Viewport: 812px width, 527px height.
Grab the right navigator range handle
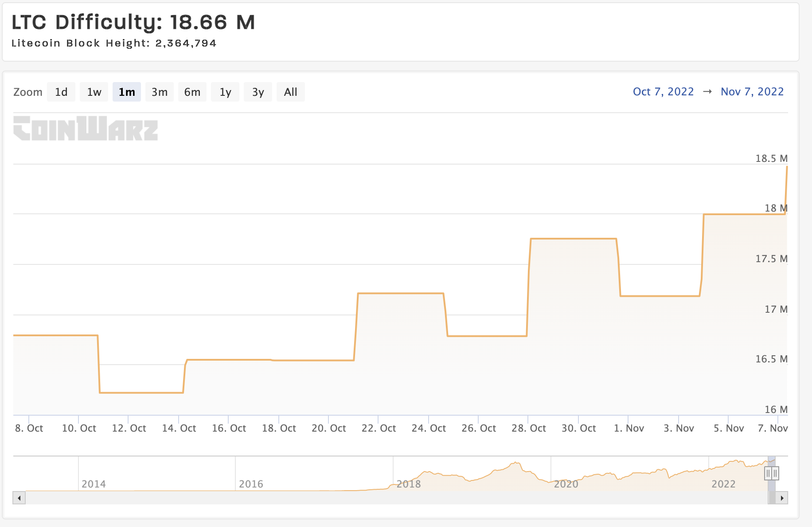(775, 473)
